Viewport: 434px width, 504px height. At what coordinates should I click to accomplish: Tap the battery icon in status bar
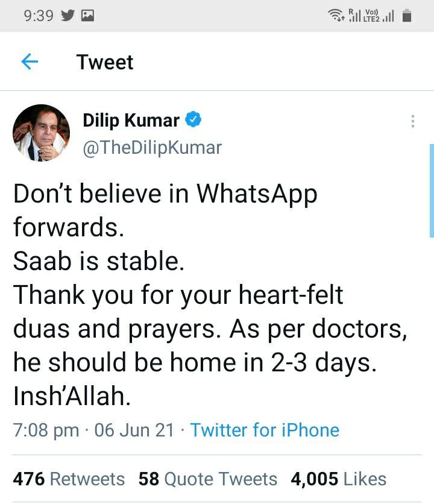click(407, 16)
